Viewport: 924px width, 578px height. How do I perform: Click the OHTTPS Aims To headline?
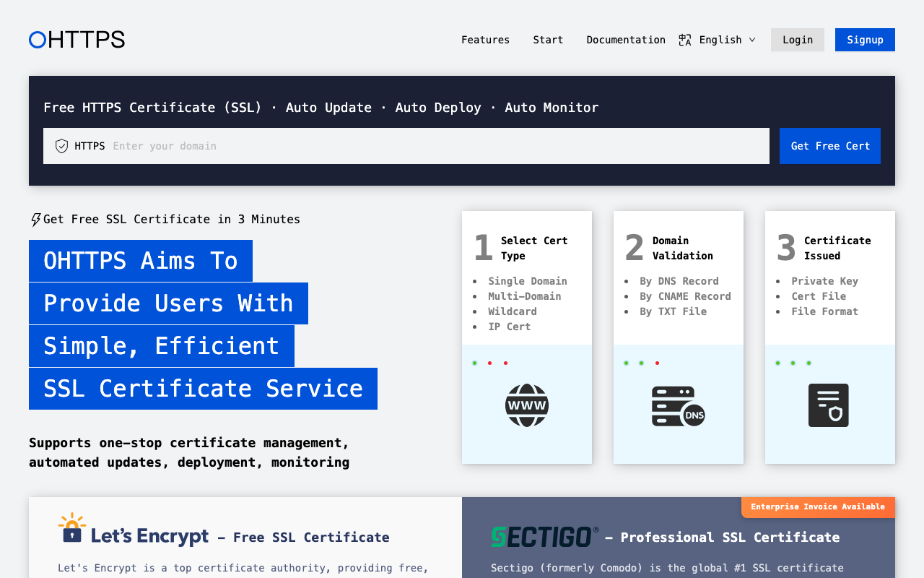click(x=141, y=261)
